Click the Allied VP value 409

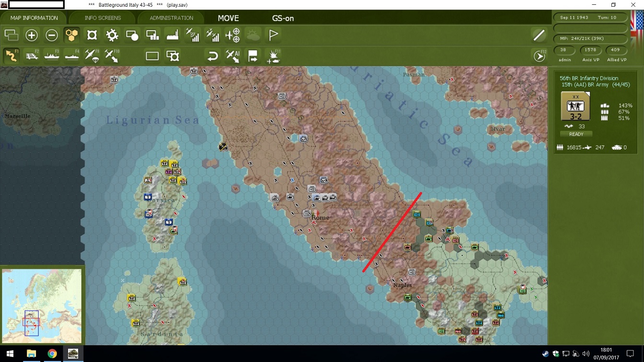coord(616,50)
